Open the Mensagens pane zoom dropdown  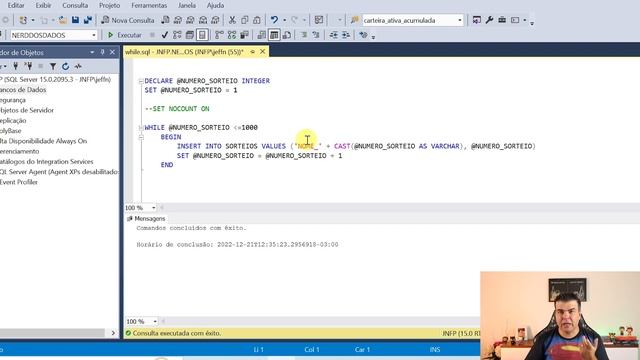coord(155,322)
